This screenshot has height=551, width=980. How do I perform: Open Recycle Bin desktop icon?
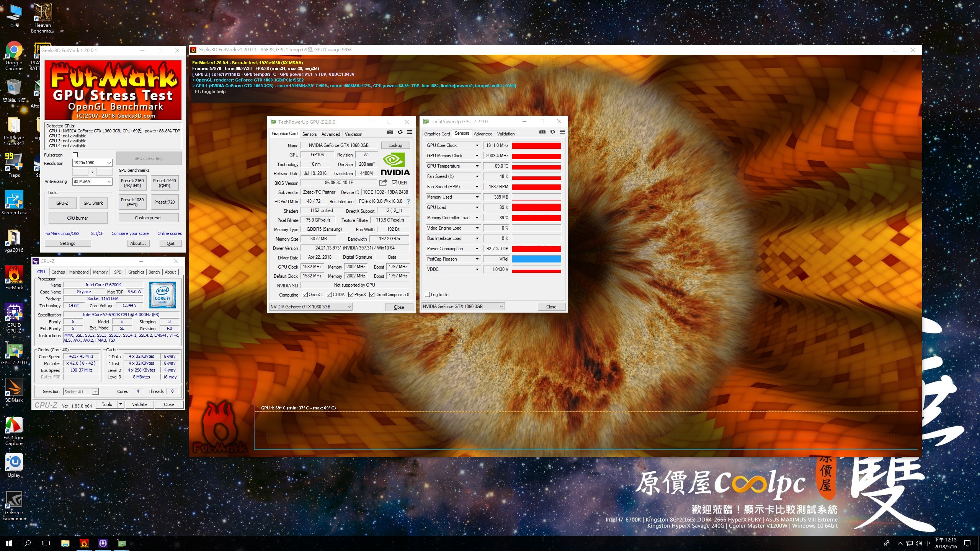coord(14,91)
